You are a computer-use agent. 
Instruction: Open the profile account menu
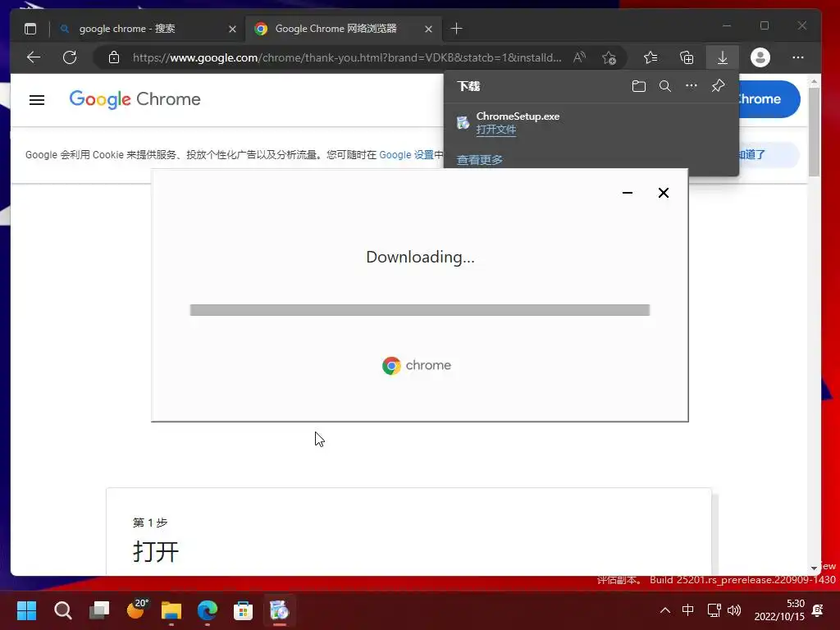tap(760, 57)
